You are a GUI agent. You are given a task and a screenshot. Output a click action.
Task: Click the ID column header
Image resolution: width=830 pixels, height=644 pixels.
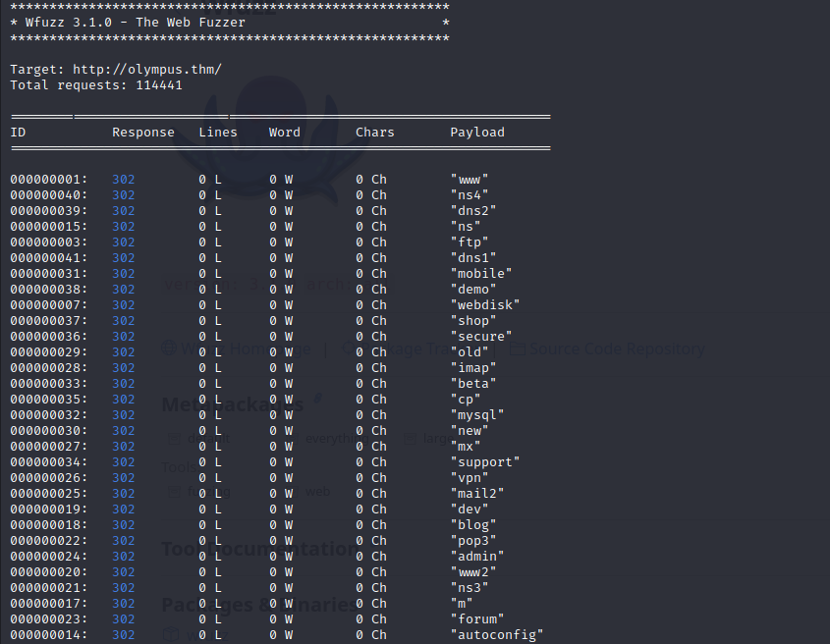click(18, 133)
